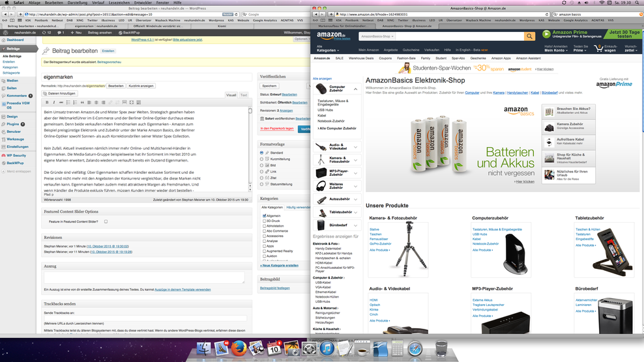The width and height of the screenshot is (644, 362).
Task: Insert Read More tag in editor
Action: [124, 102]
